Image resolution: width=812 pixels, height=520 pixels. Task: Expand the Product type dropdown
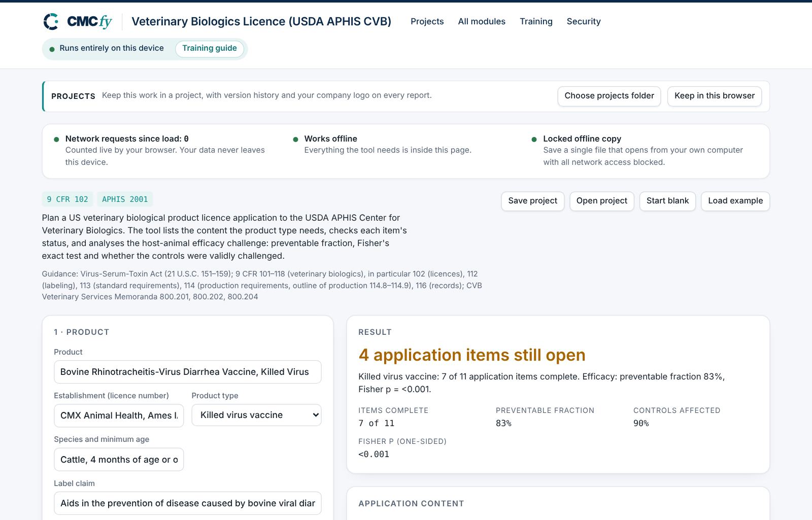pyautogui.click(x=256, y=415)
